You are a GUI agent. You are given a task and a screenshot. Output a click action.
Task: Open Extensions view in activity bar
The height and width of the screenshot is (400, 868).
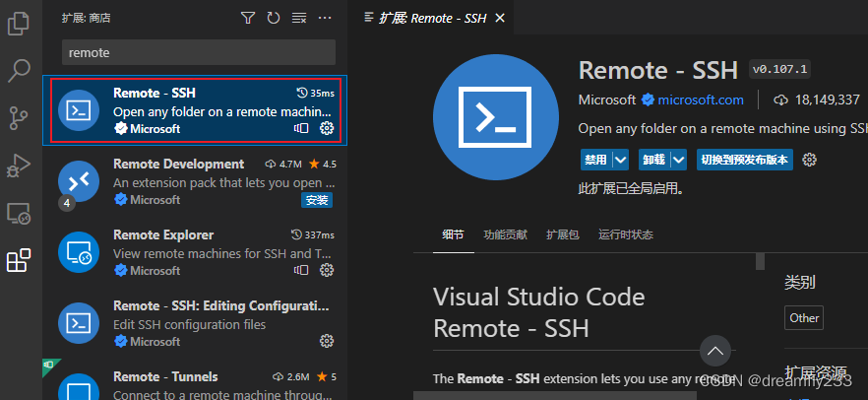tap(19, 260)
